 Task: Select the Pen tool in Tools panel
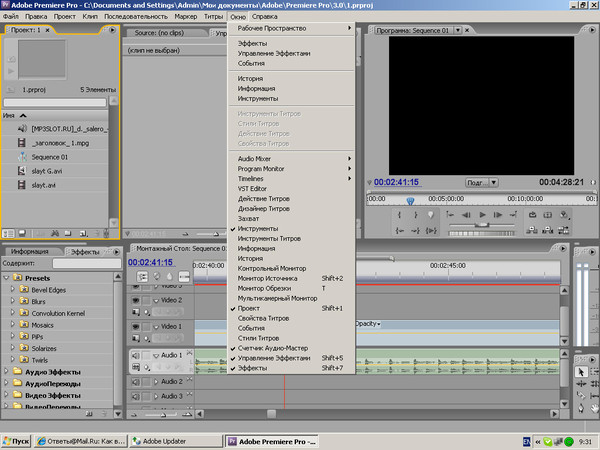[581, 409]
